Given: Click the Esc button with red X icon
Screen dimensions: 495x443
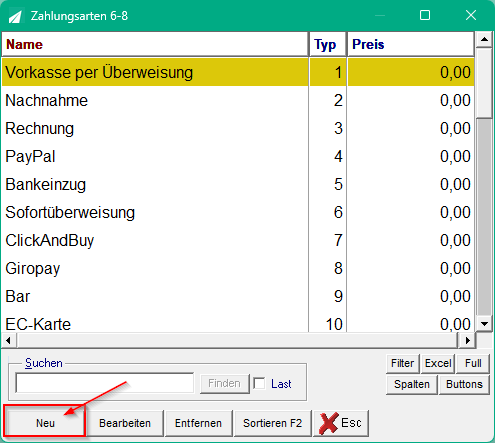Looking at the screenshot, I should click(341, 423).
